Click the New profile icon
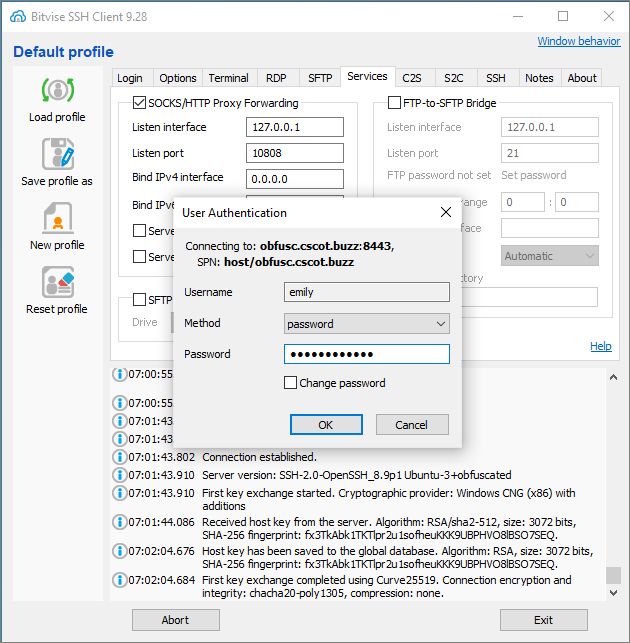This screenshot has height=643, width=630. [x=58, y=218]
